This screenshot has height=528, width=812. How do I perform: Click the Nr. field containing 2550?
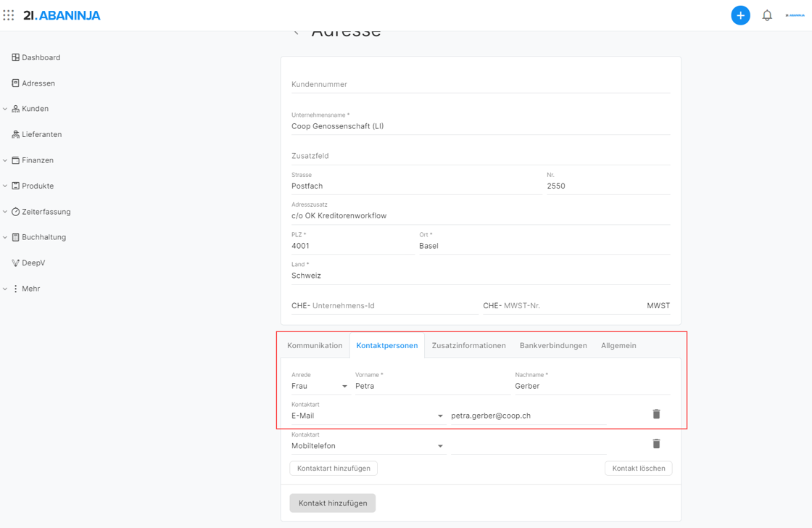[x=608, y=186]
